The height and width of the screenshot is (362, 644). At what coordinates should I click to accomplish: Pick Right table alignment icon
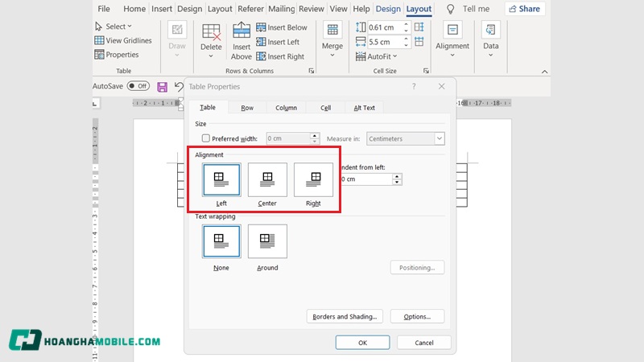pyautogui.click(x=313, y=179)
